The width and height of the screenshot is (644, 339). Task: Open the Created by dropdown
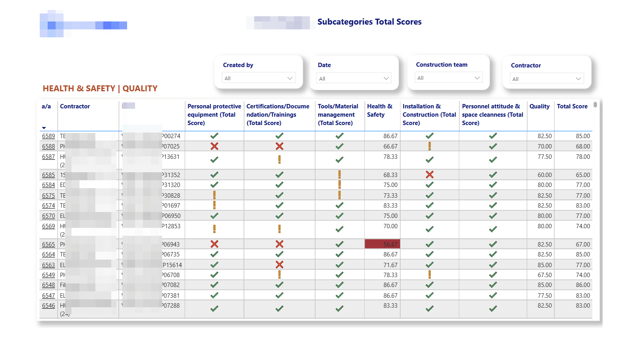[x=258, y=78]
